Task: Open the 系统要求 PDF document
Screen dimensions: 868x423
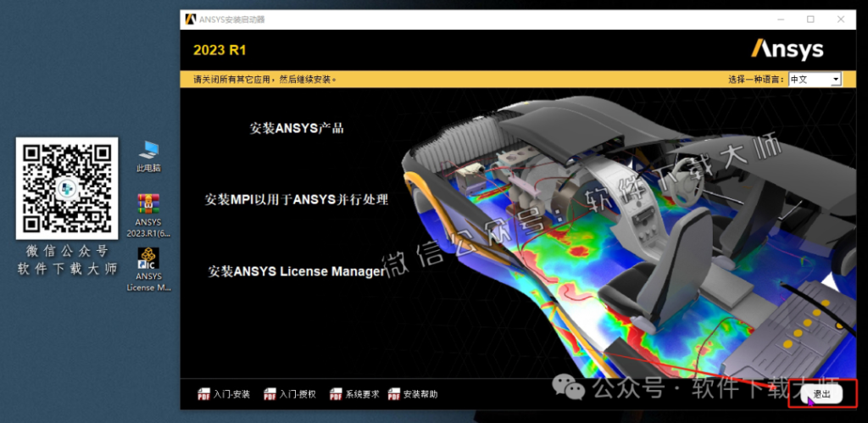Action: click(354, 394)
